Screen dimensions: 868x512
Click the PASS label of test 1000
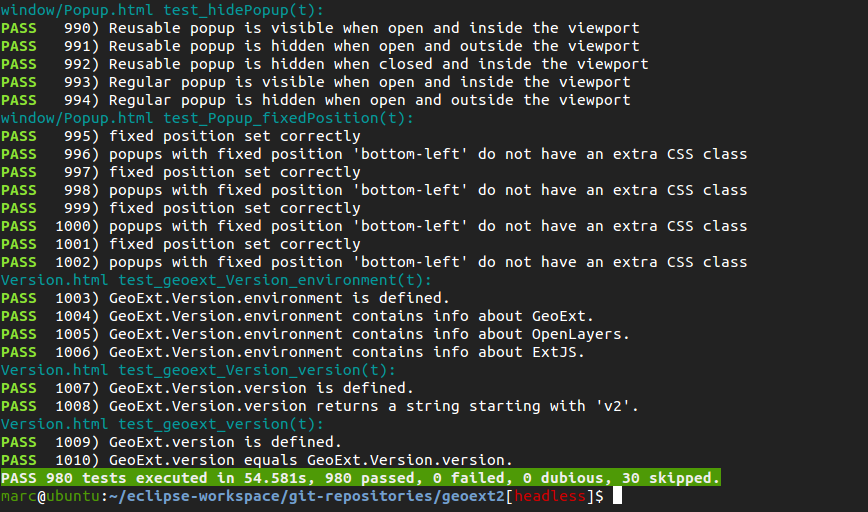coord(18,226)
